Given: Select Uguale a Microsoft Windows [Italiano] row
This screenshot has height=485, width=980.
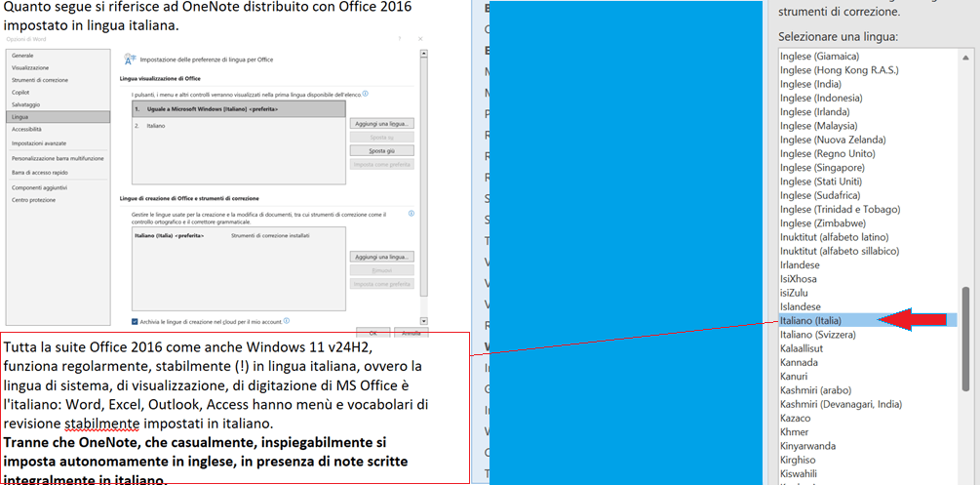Looking at the screenshot, I should [239, 109].
